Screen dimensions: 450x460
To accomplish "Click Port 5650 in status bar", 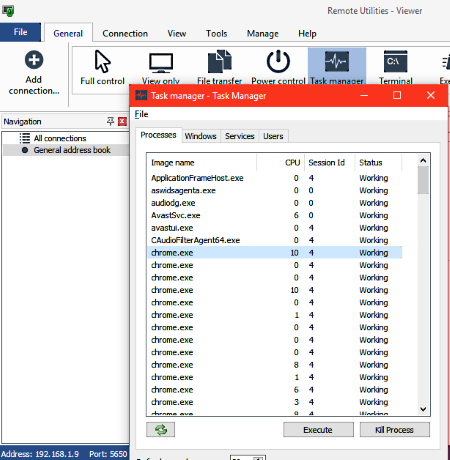I will tap(108, 454).
